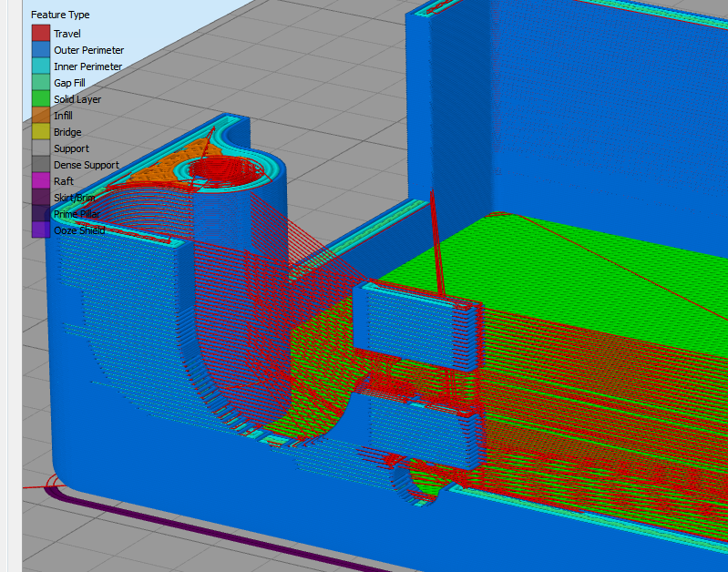Select the gray Support legend swatch

coord(40,148)
